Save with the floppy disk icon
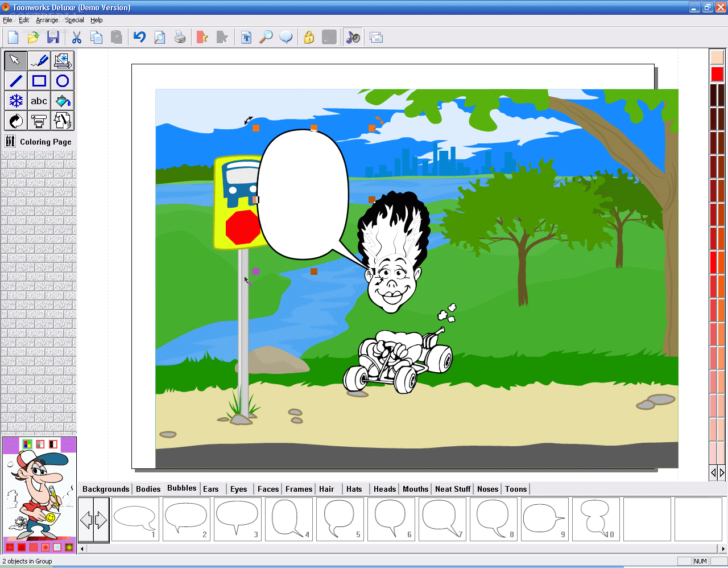This screenshot has width=728, height=568. coord(53,38)
